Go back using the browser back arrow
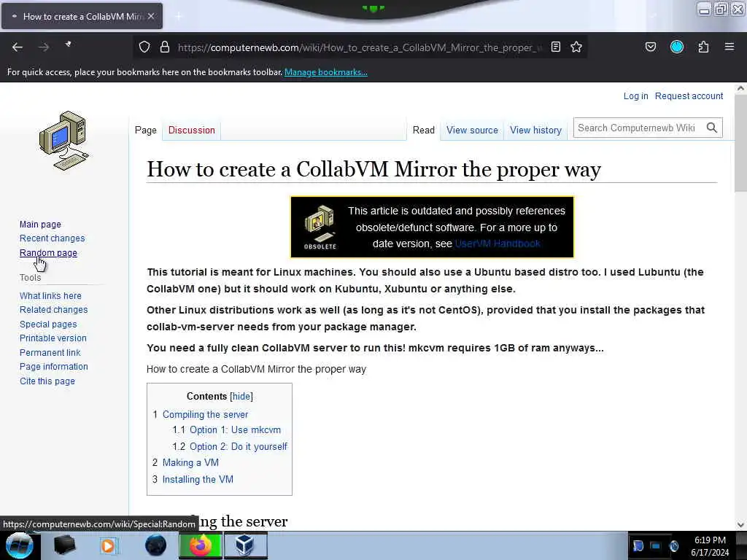The width and height of the screenshot is (747, 560). pos(18,47)
